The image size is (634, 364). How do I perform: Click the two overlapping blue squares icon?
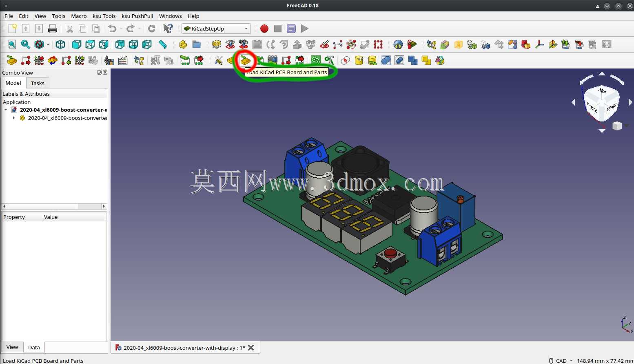click(413, 61)
